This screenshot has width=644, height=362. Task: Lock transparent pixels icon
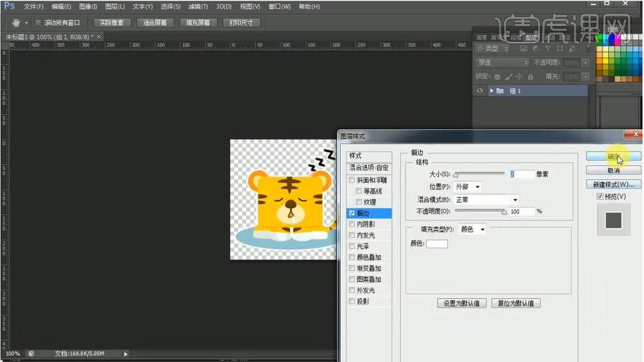click(x=498, y=77)
